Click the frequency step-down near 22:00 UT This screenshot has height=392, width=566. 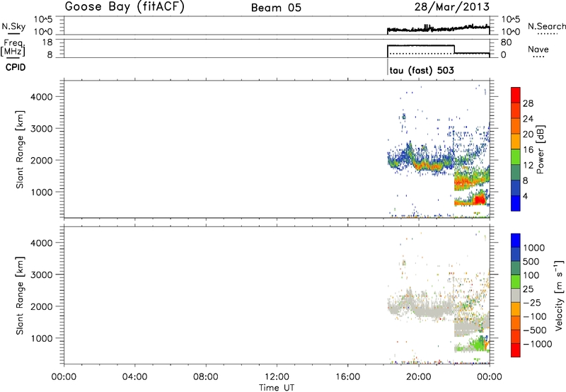[454, 50]
